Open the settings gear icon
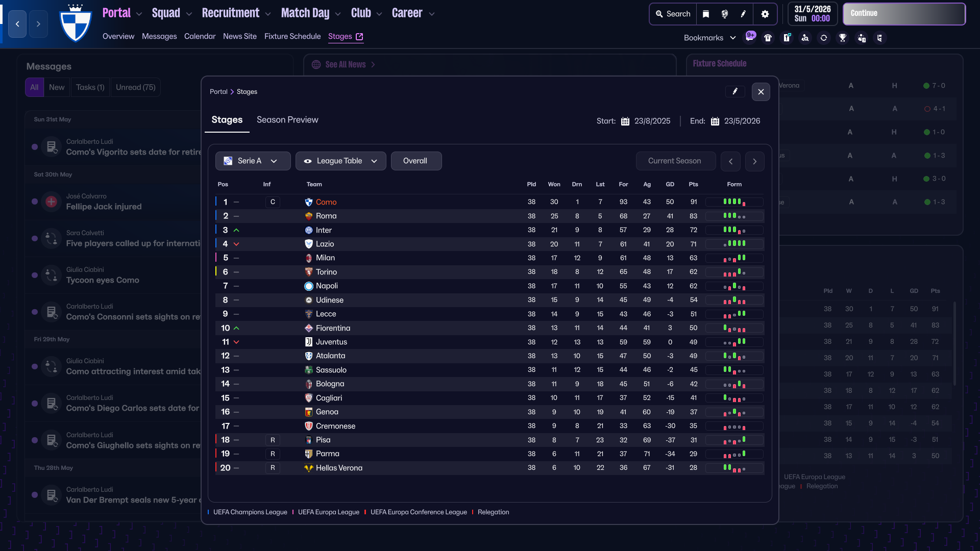This screenshot has width=980, height=551. 765,14
